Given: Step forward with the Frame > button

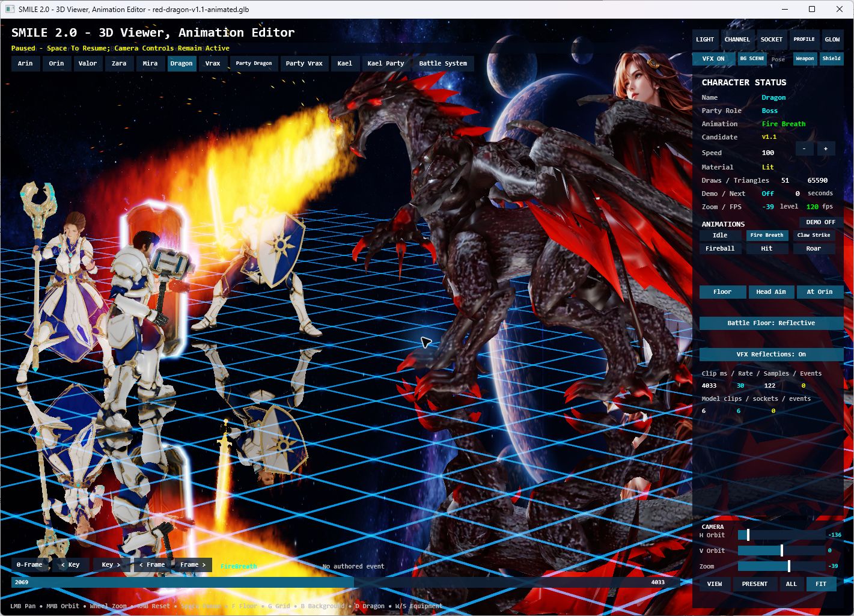Looking at the screenshot, I should (x=193, y=564).
